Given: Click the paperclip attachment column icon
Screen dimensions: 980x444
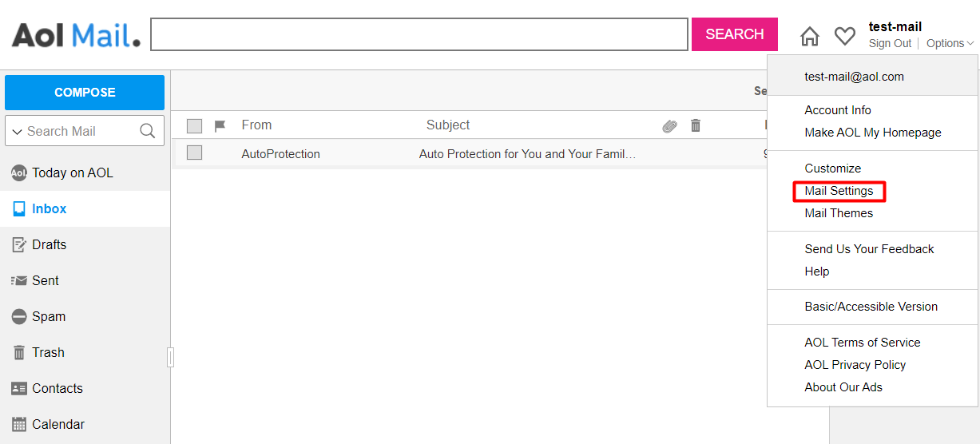Looking at the screenshot, I should click(x=669, y=125).
